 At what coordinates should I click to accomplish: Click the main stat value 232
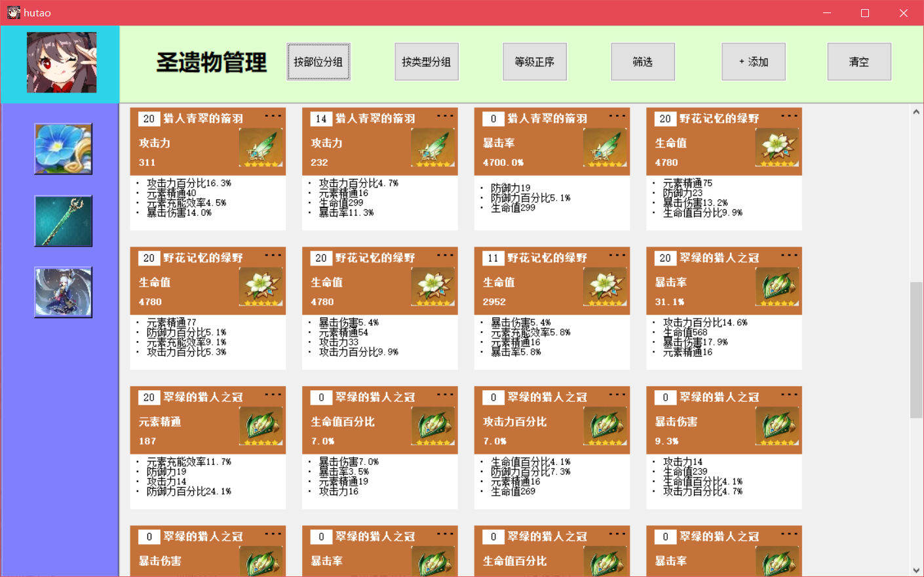(319, 163)
